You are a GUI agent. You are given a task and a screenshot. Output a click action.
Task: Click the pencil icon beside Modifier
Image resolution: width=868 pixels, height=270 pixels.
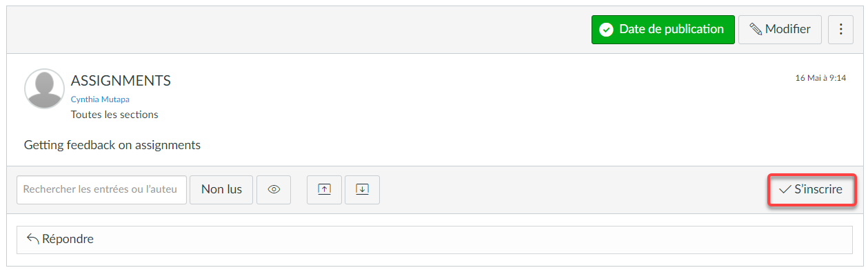click(x=756, y=30)
